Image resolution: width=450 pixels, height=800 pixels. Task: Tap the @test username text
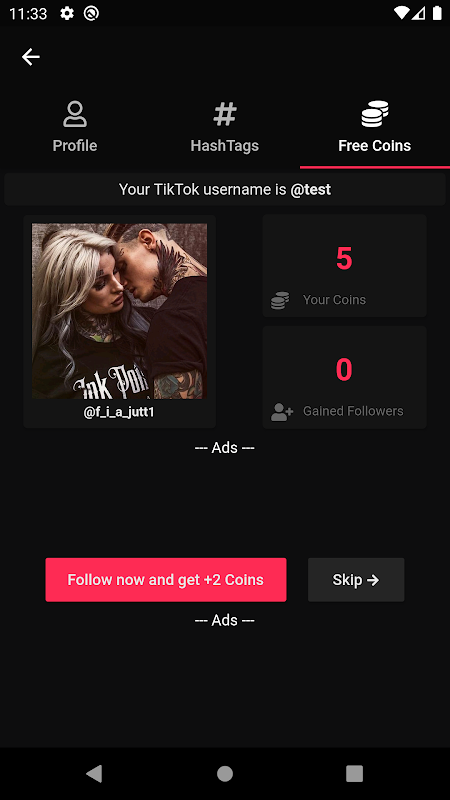[x=311, y=190]
